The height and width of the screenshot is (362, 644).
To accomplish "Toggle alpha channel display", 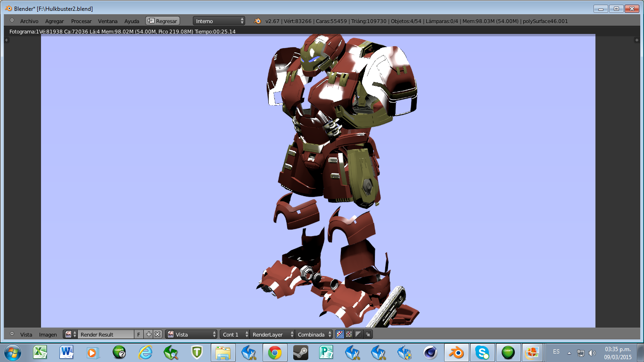I will point(358,334).
